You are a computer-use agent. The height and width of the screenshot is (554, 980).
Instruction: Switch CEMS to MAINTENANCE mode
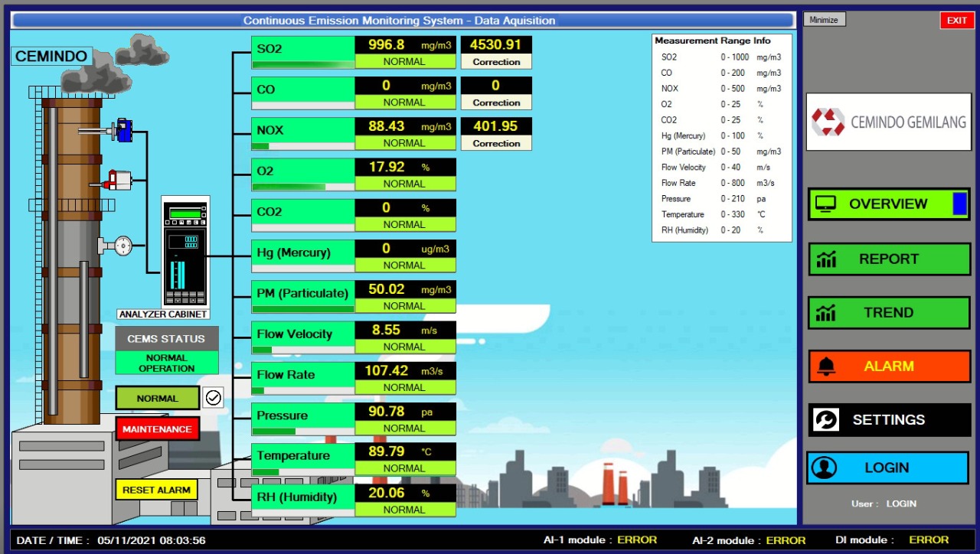click(157, 429)
